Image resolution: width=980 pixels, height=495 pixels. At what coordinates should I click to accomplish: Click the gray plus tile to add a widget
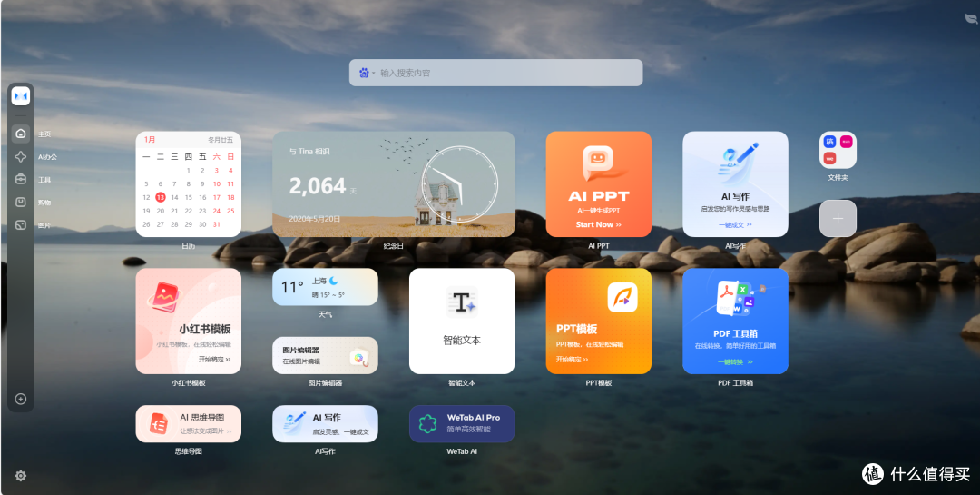[838, 218]
